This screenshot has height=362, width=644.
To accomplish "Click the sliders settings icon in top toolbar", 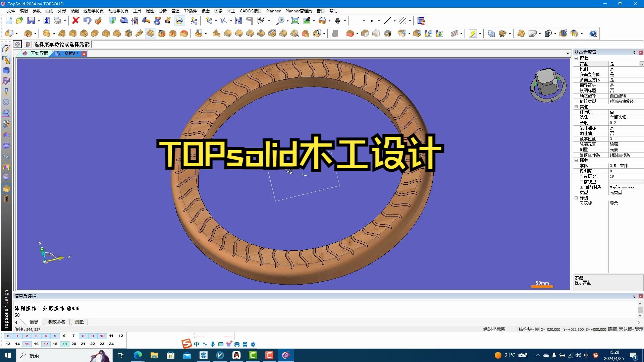I will [x=135, y=21].
